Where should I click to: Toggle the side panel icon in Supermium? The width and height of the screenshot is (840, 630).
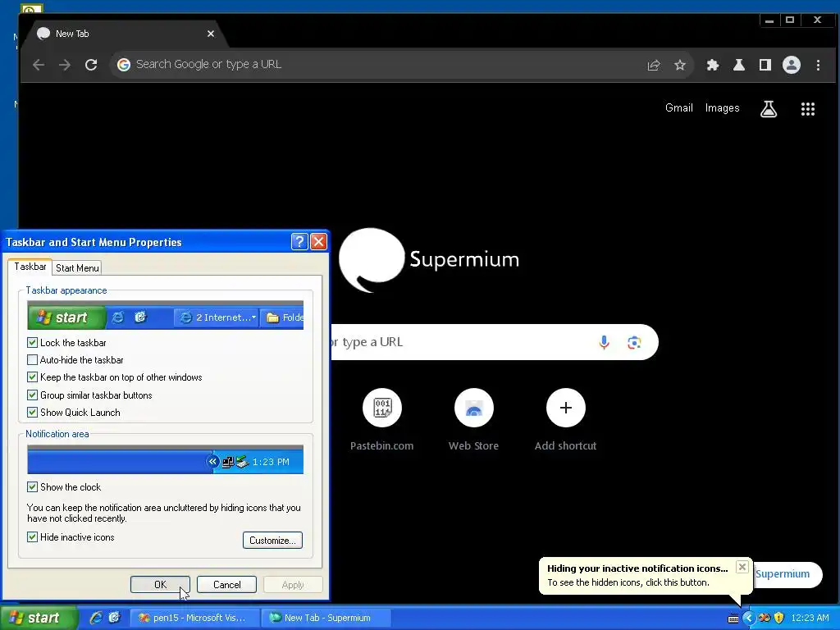765,65
